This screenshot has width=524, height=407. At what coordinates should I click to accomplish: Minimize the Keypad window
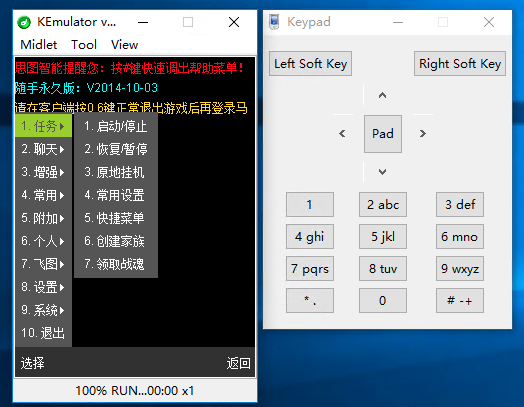398,22
